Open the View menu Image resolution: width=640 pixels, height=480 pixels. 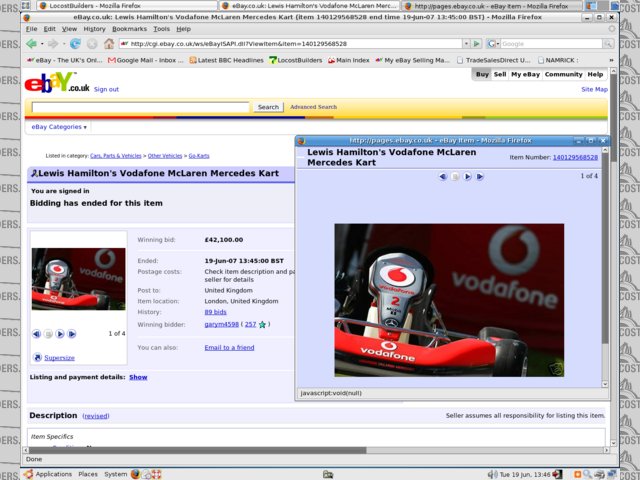(69, 29)
